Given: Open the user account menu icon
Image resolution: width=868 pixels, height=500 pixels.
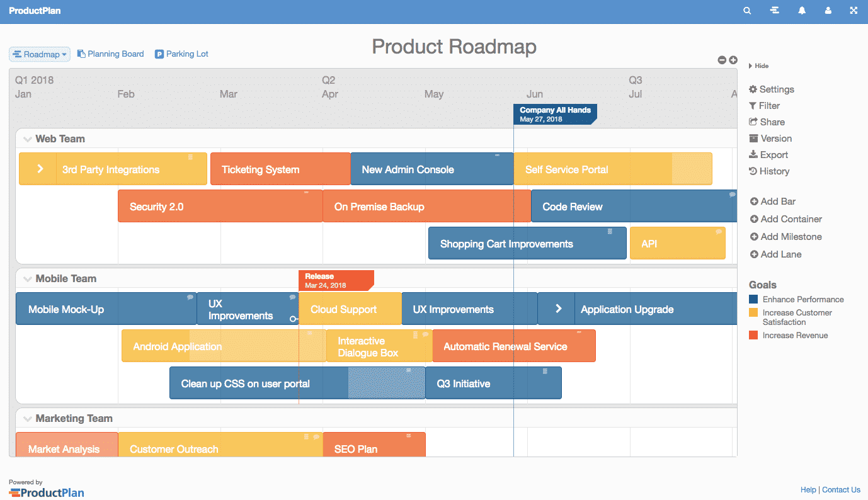Looking at the screenshot, I should click(x=828, y=10).
